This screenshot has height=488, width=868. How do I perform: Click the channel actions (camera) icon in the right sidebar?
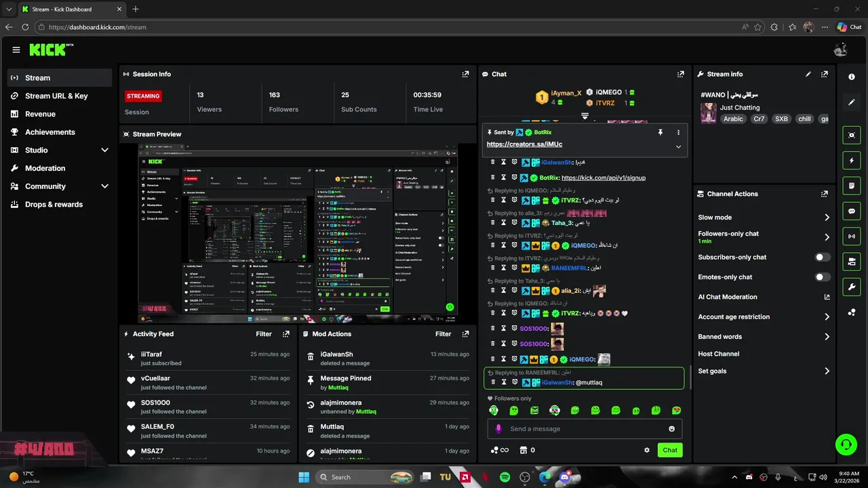tap(852, 262)
